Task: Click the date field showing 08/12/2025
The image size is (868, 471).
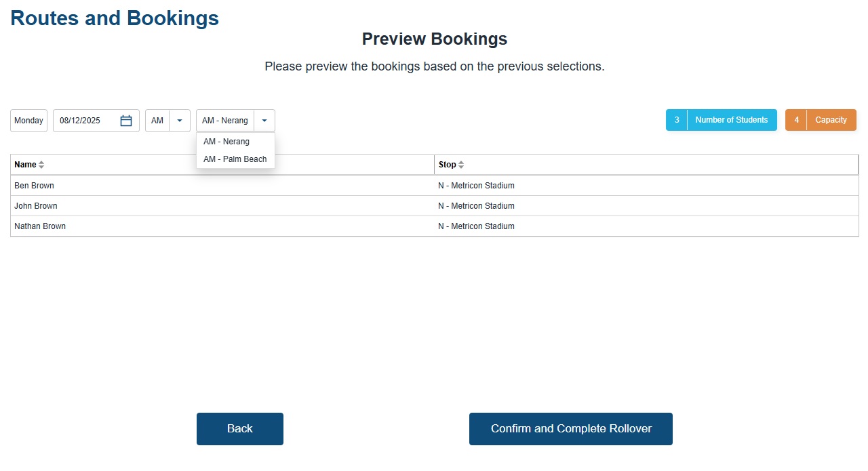Action: click(84, 121)
